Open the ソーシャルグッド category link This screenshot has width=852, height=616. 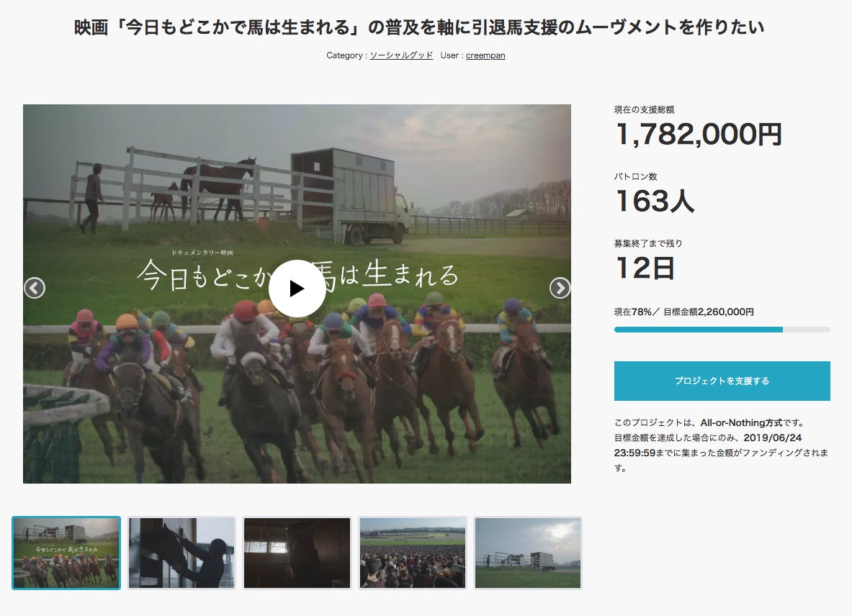(401, 55)
